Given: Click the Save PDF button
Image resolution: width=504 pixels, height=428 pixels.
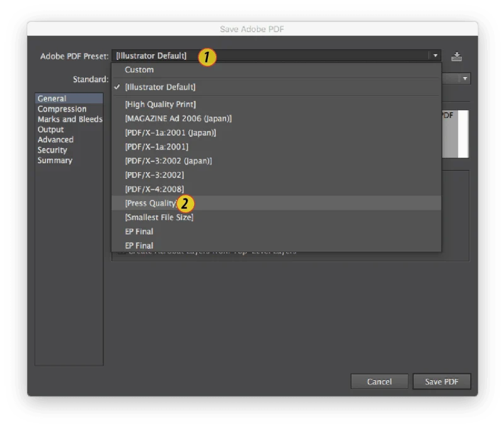Looking at the screenshot, I should pos(442,381).
